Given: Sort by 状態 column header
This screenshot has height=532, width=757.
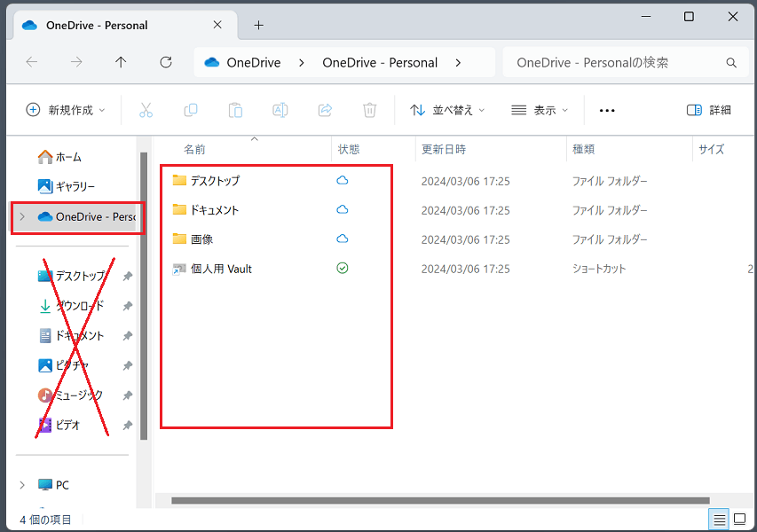Looking at the screenshot, I should point(349,150).
